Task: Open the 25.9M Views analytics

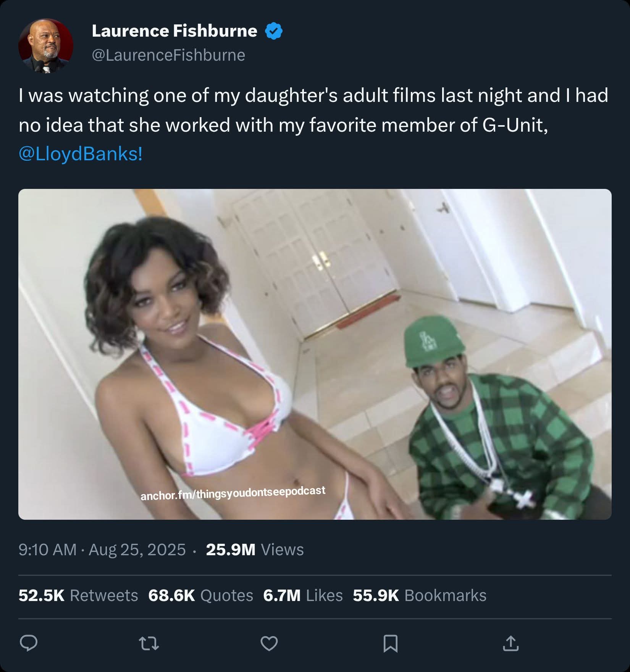Action: tap(255, 550)
